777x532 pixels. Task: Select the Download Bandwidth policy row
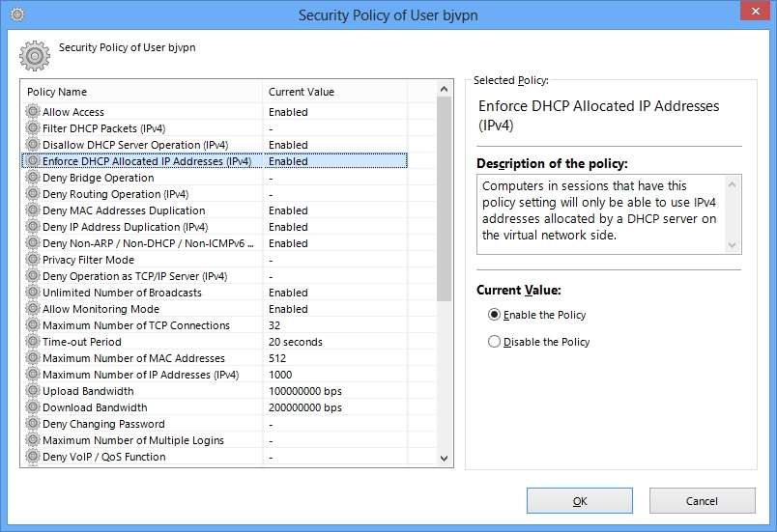(215, 407)
